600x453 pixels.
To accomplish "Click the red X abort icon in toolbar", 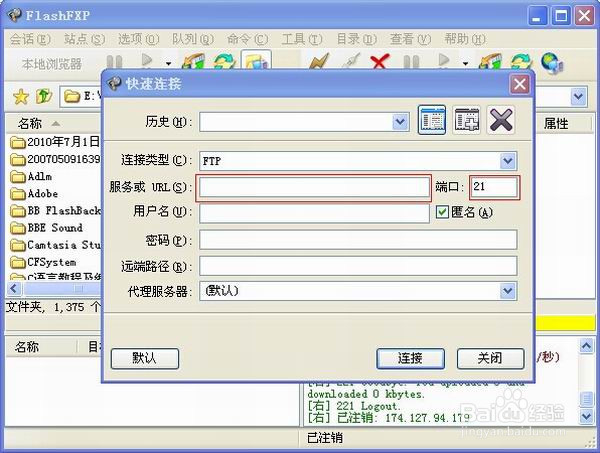I will (380, 61).
